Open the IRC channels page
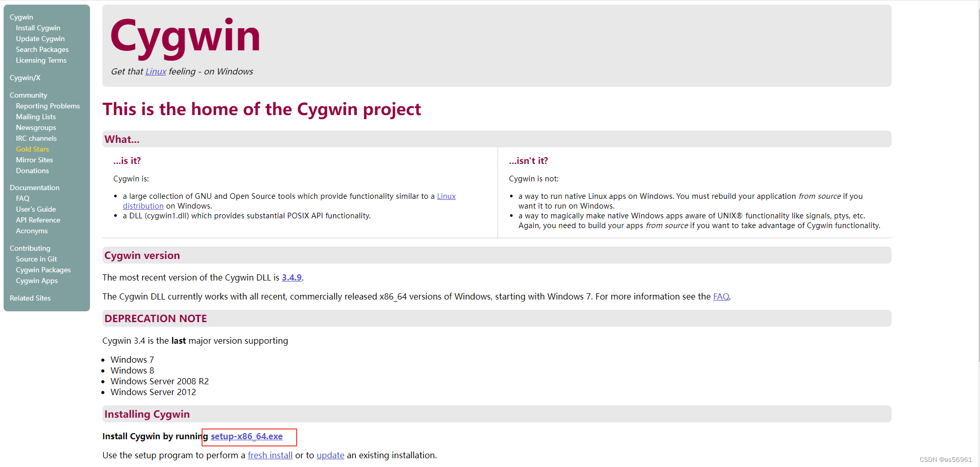Image resolution: width=980 pixels, height=467 pixels. click(x=36, y=138)
